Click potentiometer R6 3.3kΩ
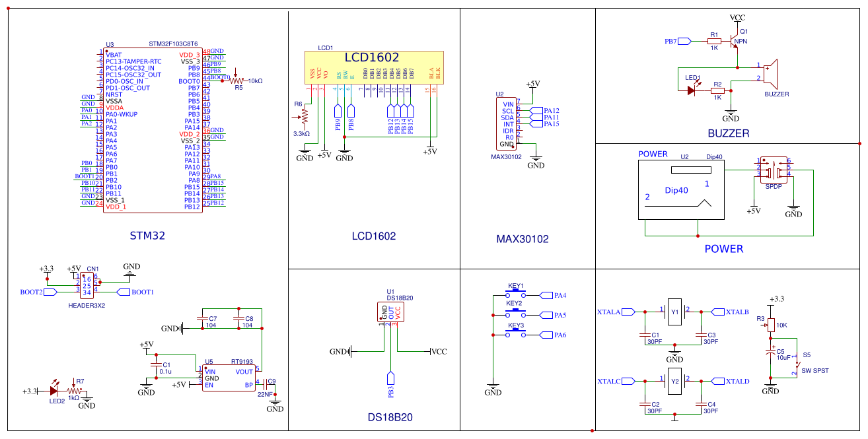Image resolution: width=868 pixels, height=439 pixels. click(x=305, y=118)
